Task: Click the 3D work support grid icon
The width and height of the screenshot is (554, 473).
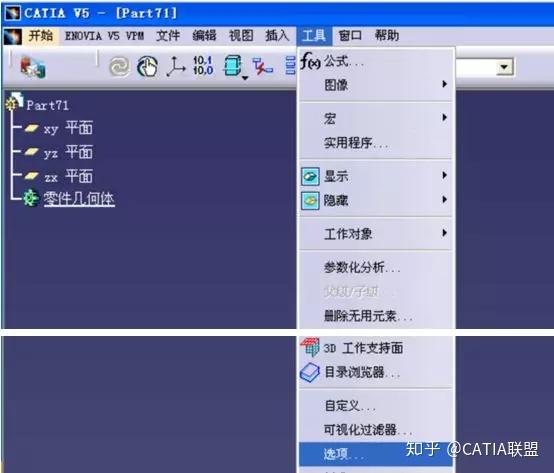Action: [x=310, y=347]
